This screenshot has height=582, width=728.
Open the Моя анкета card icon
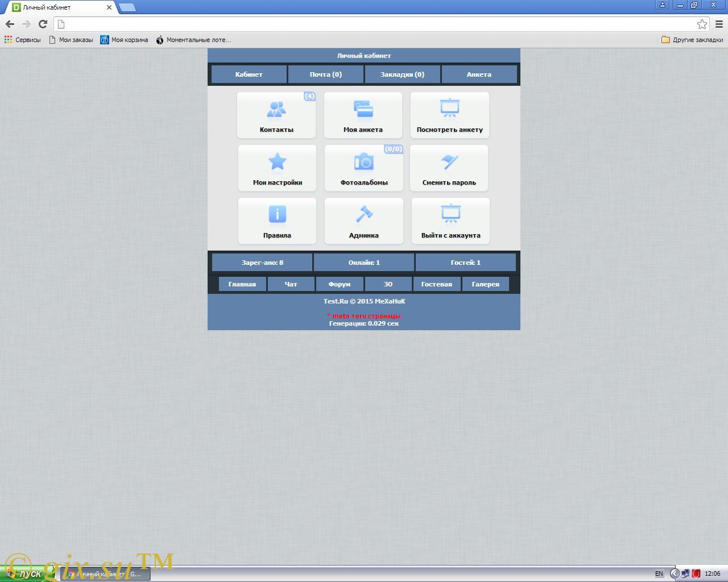[363, 109]
